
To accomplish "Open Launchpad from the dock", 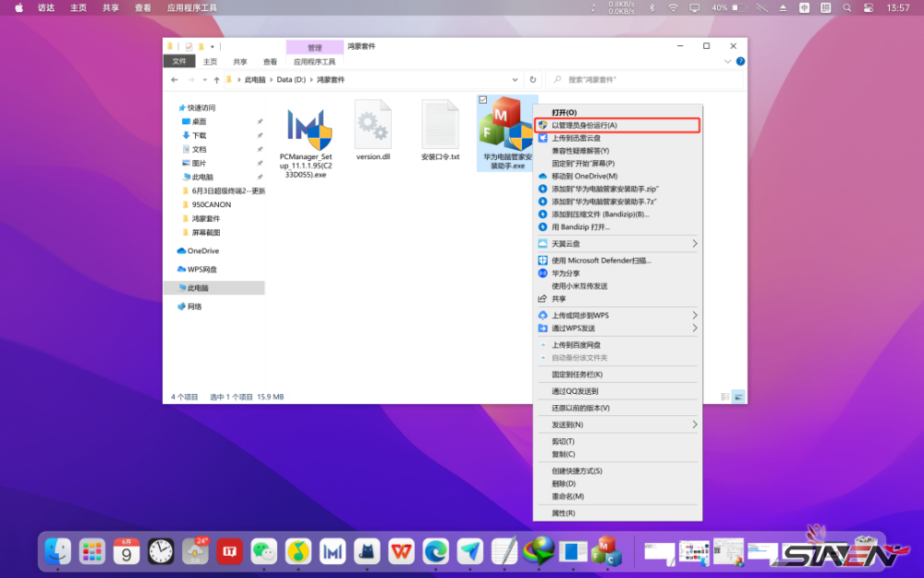I will click(91, 551).
